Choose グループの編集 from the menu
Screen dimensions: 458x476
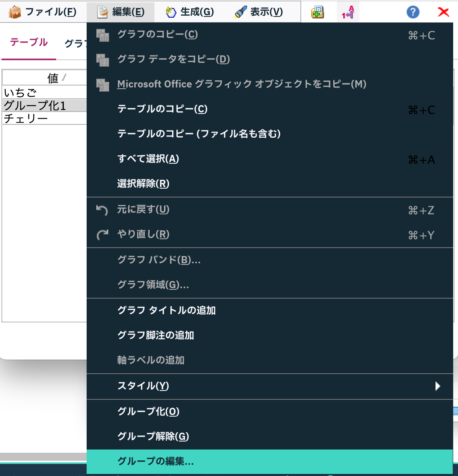tap(155, 462)
